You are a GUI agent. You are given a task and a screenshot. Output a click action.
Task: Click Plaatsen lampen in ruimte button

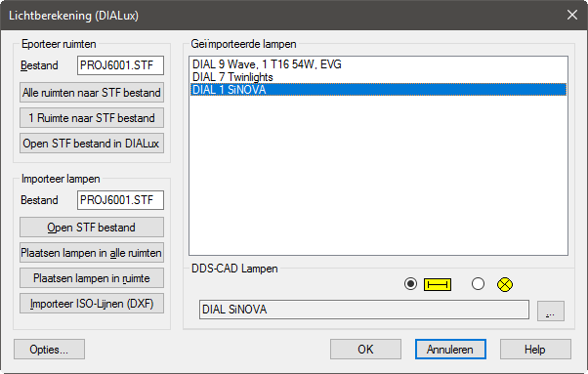pyautogui.click(x=92, y=278)
